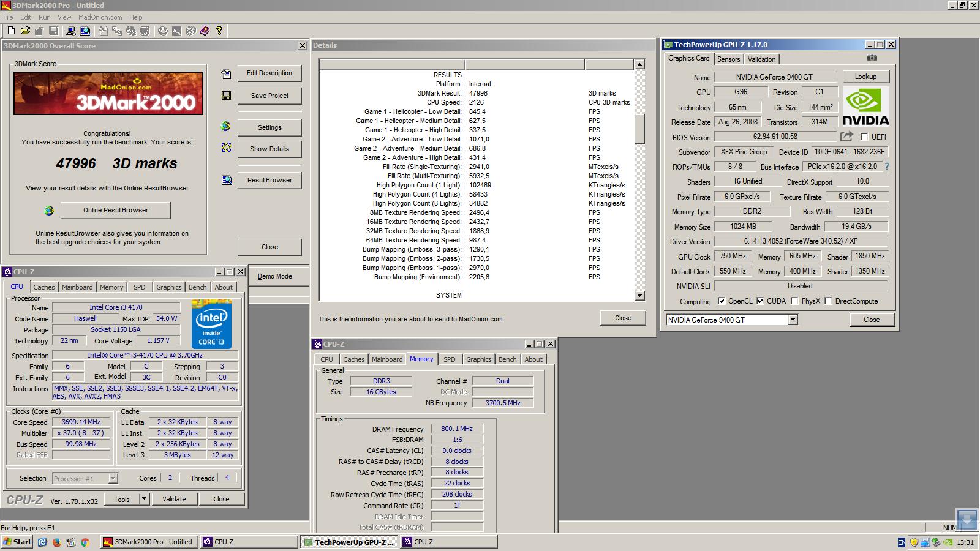Click the EN language indicator in taskbar
This screenshot has height=551, width=980.
[902, 542]
